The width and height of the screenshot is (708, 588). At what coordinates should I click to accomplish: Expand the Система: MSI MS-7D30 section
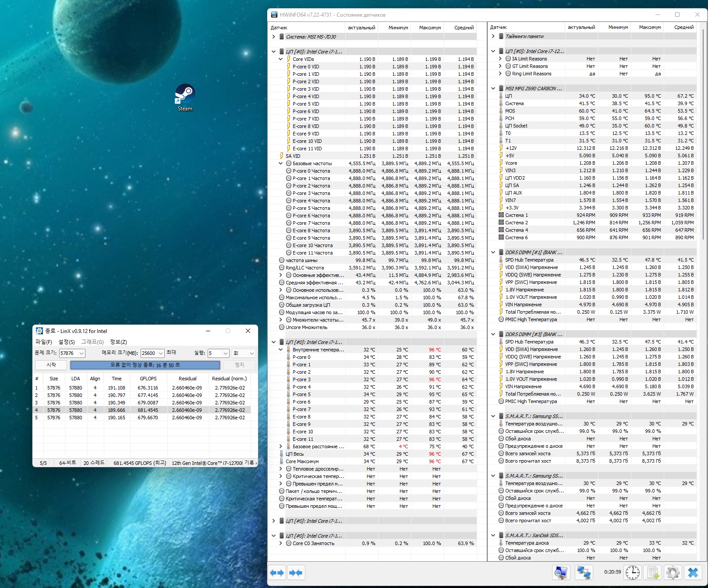274,37
